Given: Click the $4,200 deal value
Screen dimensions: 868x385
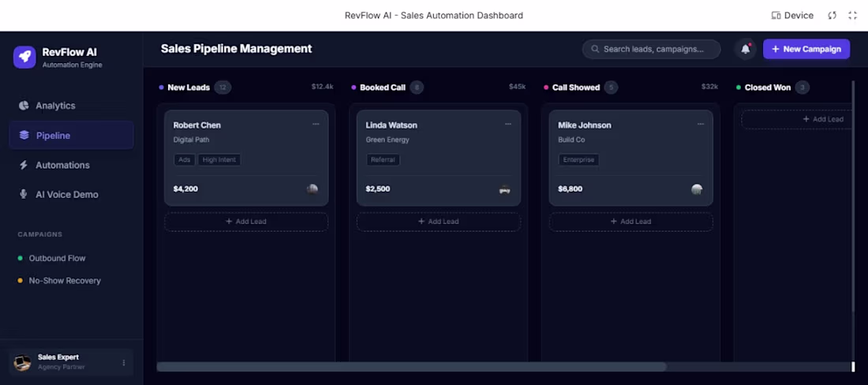Looking at the screenshot, I should 185,189.
